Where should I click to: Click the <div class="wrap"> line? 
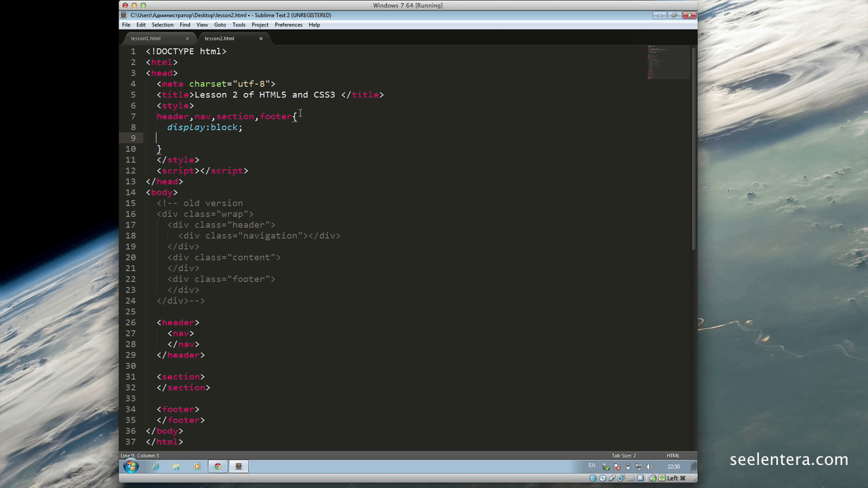pos(205,214)
